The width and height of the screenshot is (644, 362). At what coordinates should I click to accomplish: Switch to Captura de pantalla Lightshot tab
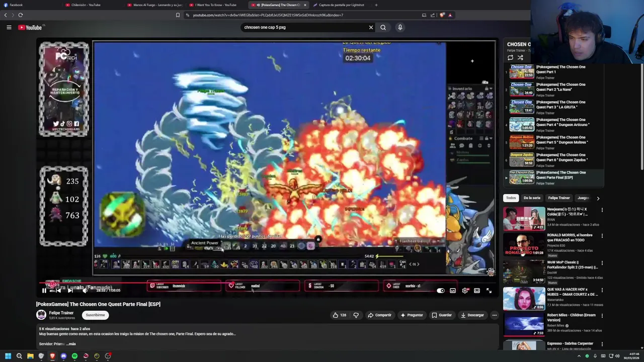[x=341, y=5]
